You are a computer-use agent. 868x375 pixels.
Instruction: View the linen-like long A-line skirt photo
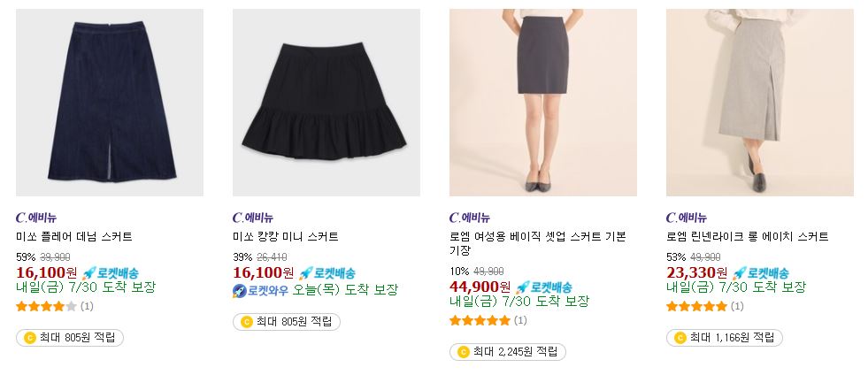point(759,103)
